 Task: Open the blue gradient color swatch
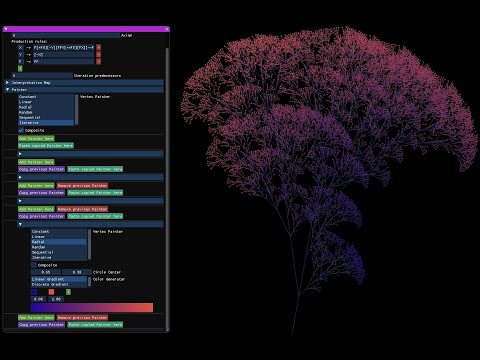pyautogui.click(x=34, y=292)
